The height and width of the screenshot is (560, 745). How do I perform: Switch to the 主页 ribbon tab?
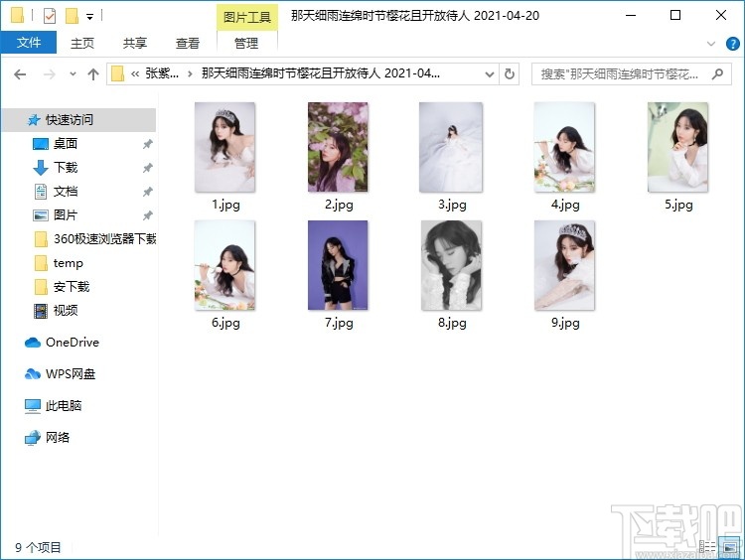pyautogui.click(x=82, y=44)
